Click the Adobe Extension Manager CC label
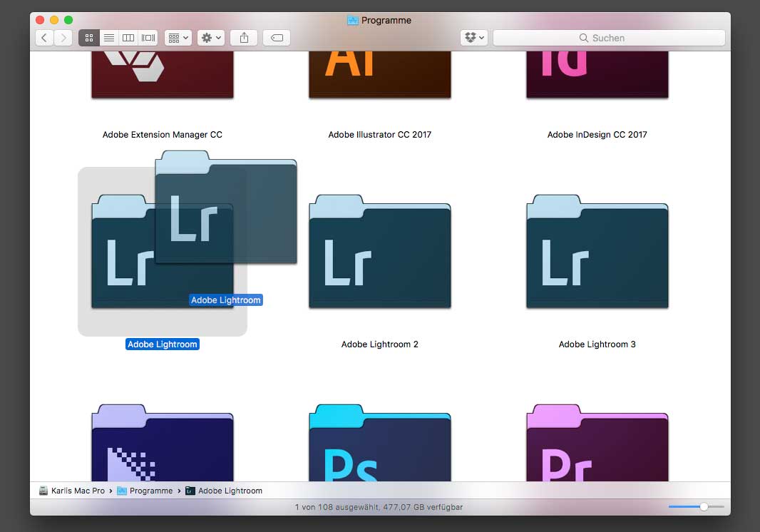Screen dimensions: 760x532 tap(163, 135)
